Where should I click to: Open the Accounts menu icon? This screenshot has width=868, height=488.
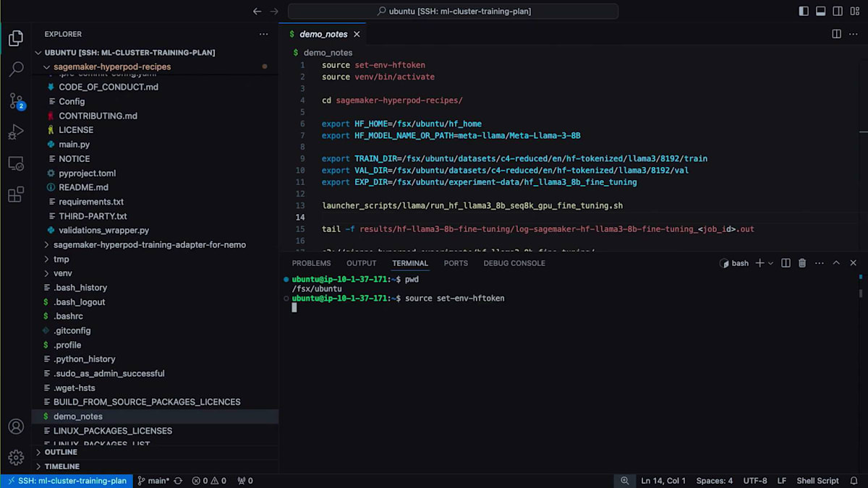click(x=16, y=427)
